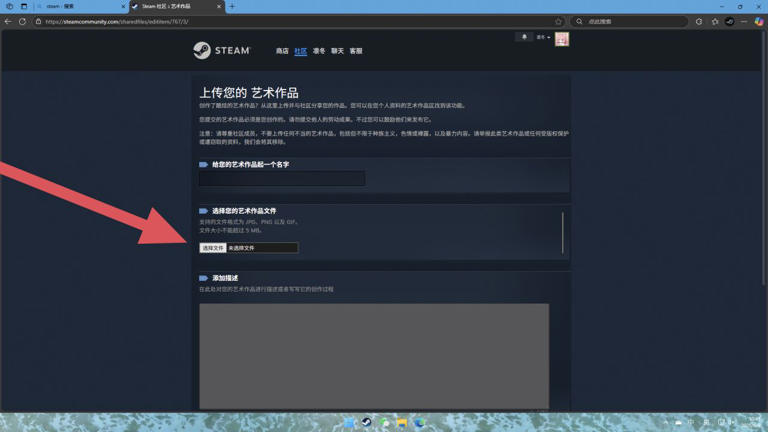The height and width of the screenshot is (432, 768).
Task: Click the 给您的艺术作品起一个名字 heading
Action: [x=250, y=165]
